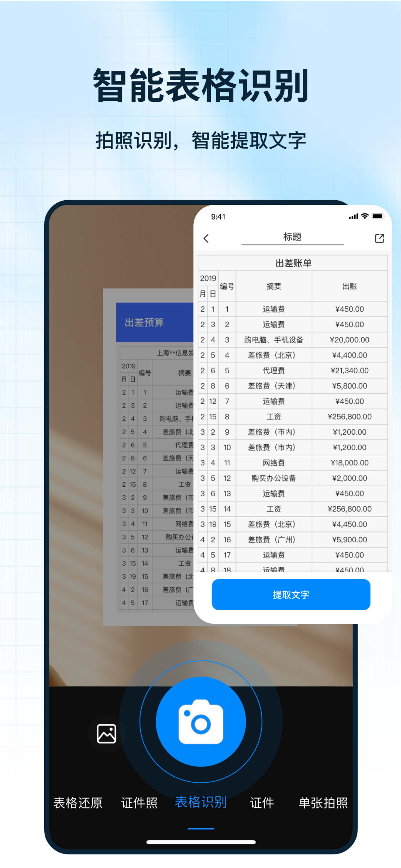Tap the ¥5,800.00 amount cell
This screenshot has height=868, width=401.
click(x=350, y=386)
